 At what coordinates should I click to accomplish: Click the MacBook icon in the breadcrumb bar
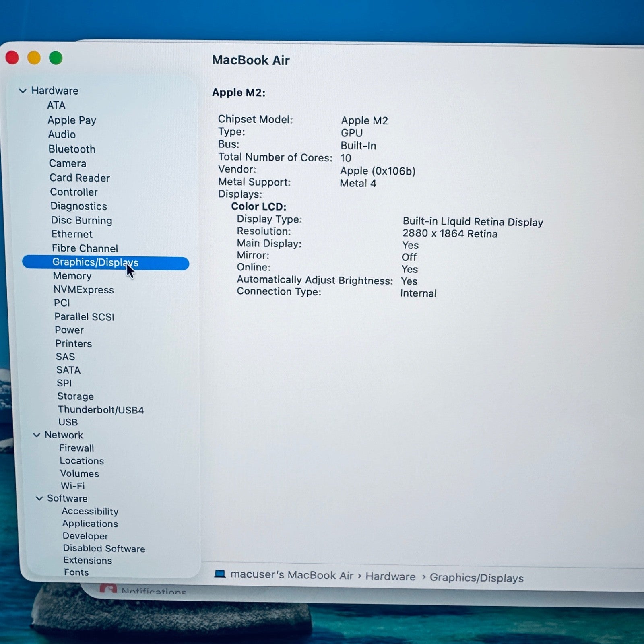221,575
